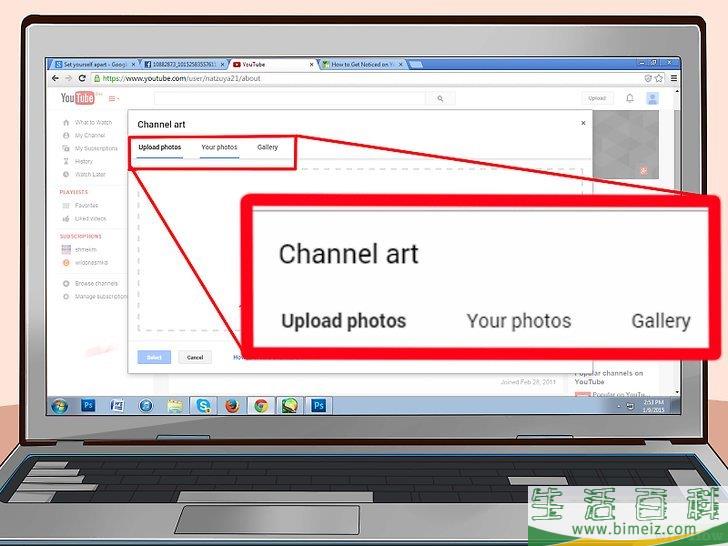Click the Cancel button
The image size is (728, 546).
tap(195, 357)
